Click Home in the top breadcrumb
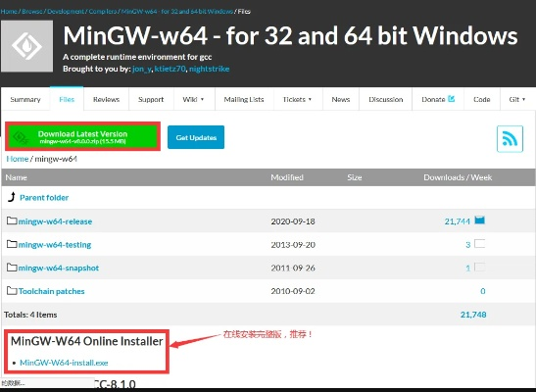 (x=9, y=12)
